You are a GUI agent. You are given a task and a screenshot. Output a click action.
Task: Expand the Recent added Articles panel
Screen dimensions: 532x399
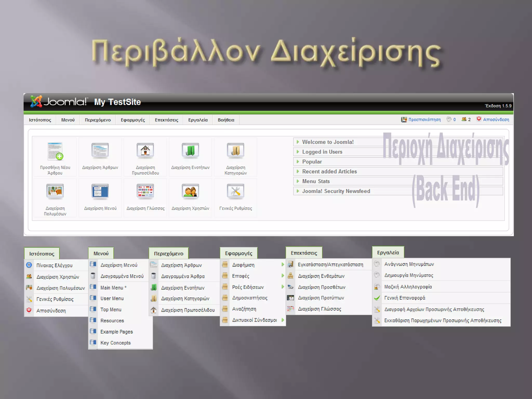click(329, 171)
